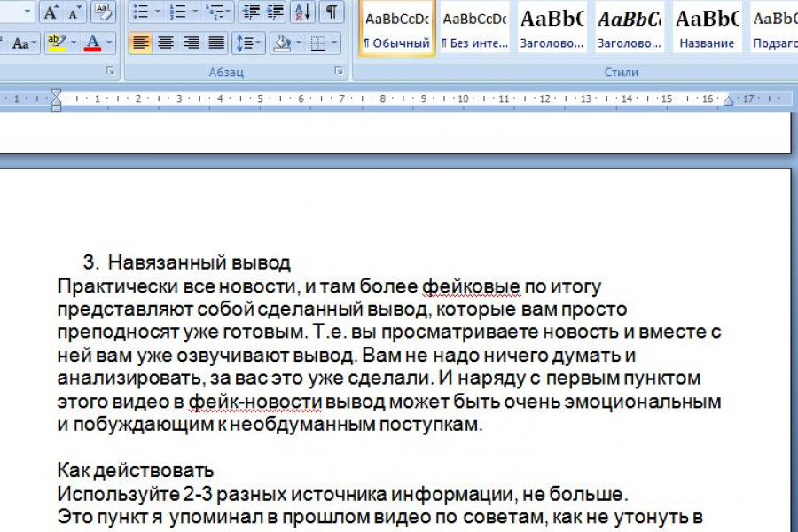Click the underlined word 'фейк-новости'

tap(255, 401)
